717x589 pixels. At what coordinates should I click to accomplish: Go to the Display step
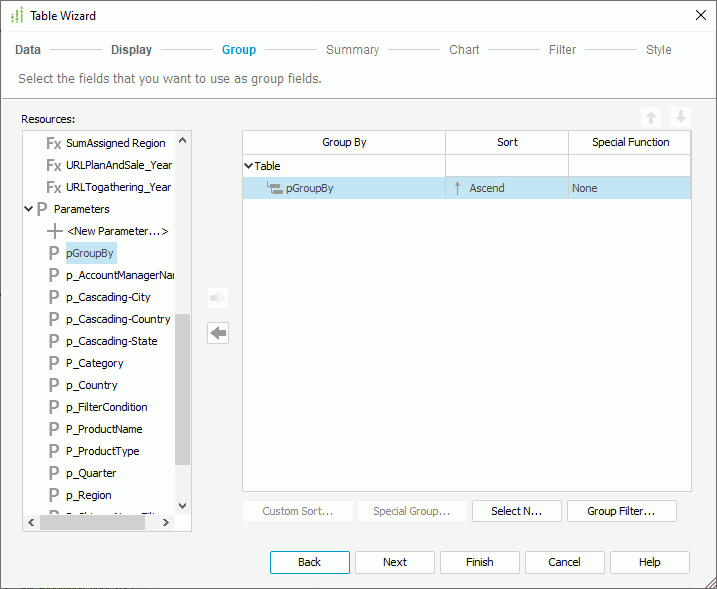(131, 49)
